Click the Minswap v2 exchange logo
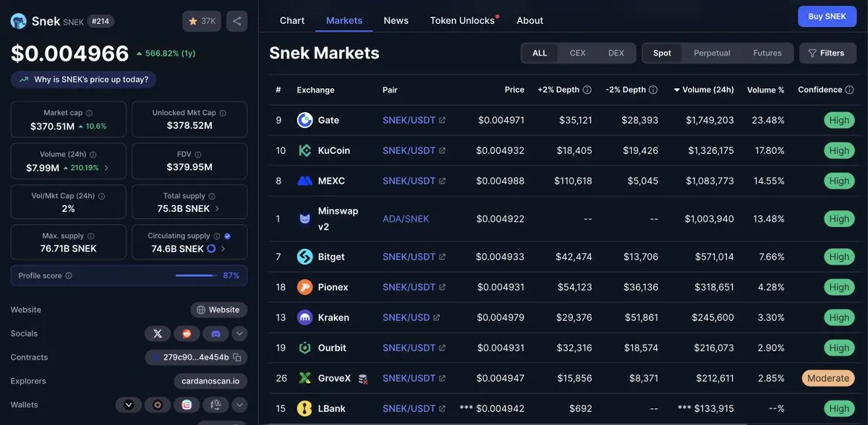The height and width of the screenshot is (425, 868). (x=305, y=218)
